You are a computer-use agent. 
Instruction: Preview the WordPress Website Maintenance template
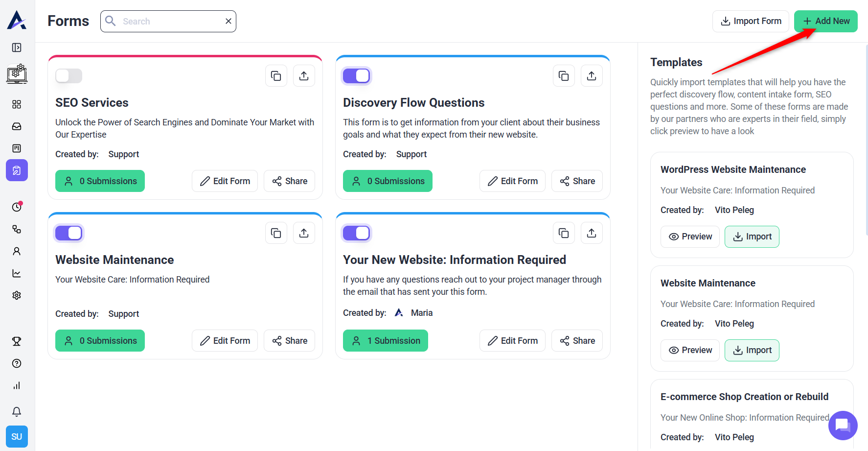[690, 237]
